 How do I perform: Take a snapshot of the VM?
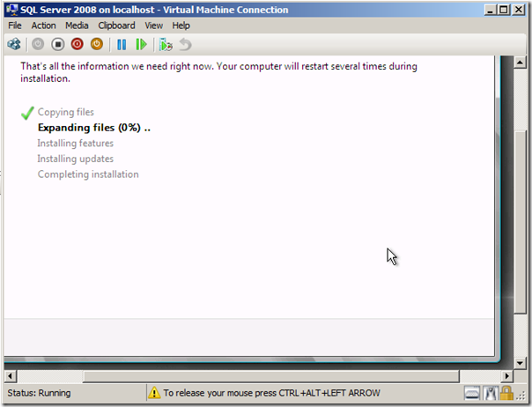pyautogui.click(x=166, y=44)
